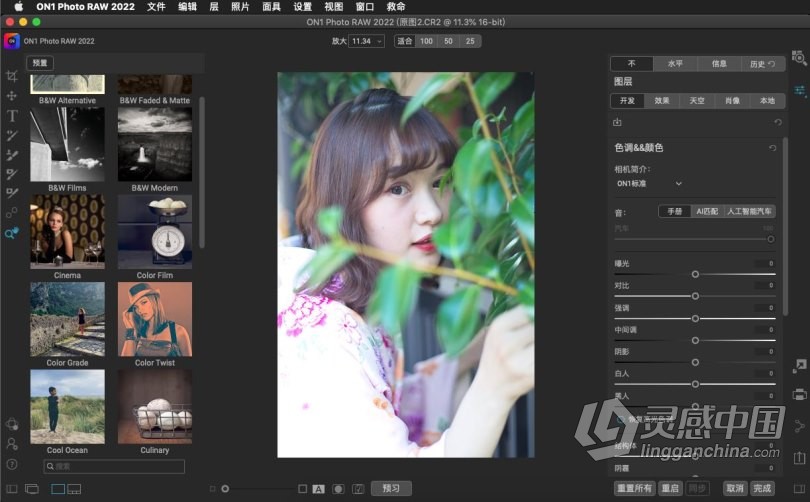Click the 重置所有 button
This screenshot has height=502, width=810.
[634, 488]
